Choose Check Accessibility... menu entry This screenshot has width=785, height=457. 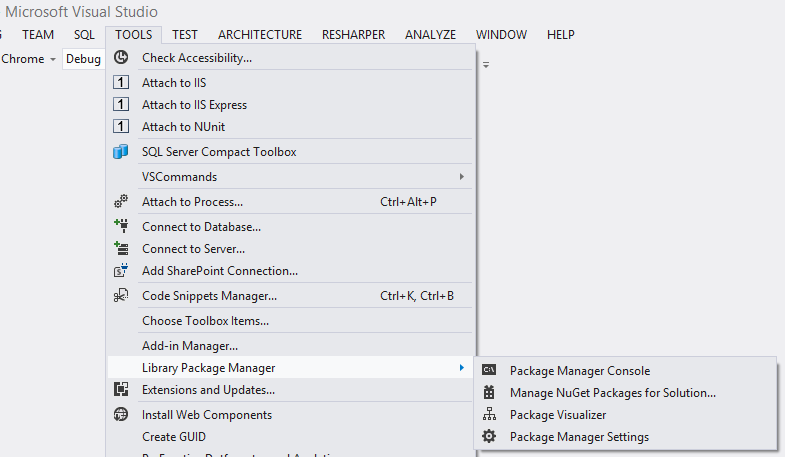291,58
